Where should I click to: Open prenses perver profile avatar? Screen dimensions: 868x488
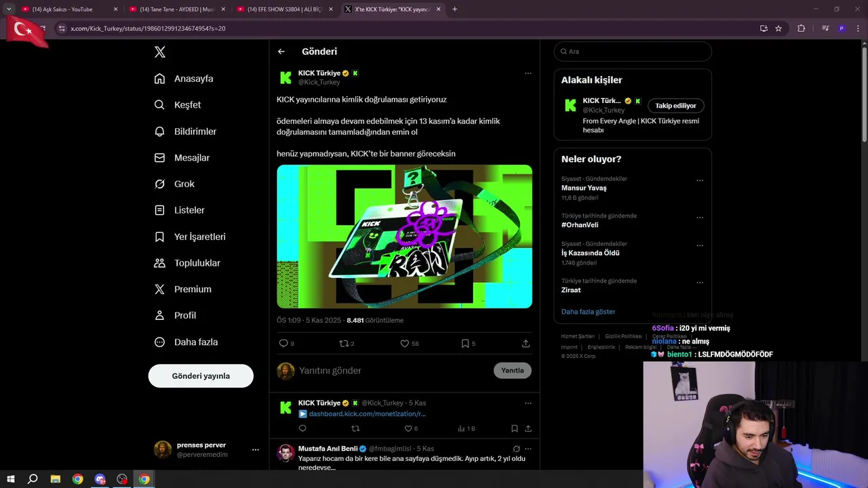(163, 449)
